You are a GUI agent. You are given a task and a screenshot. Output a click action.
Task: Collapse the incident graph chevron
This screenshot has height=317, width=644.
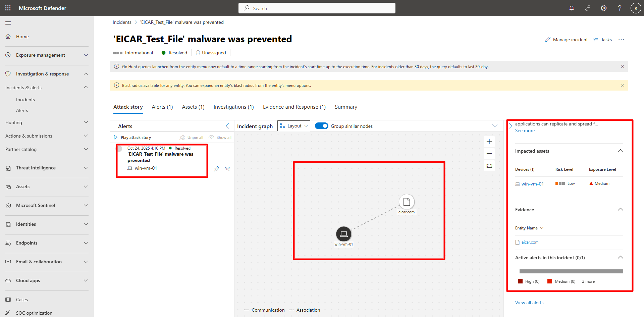pyautogui.click(x=495, y=126)
